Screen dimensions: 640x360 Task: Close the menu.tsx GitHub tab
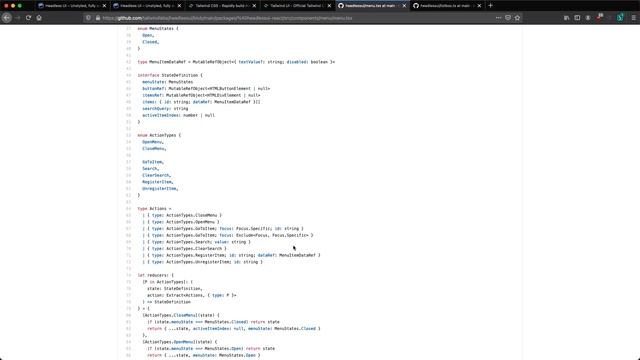tap(404, 6)
